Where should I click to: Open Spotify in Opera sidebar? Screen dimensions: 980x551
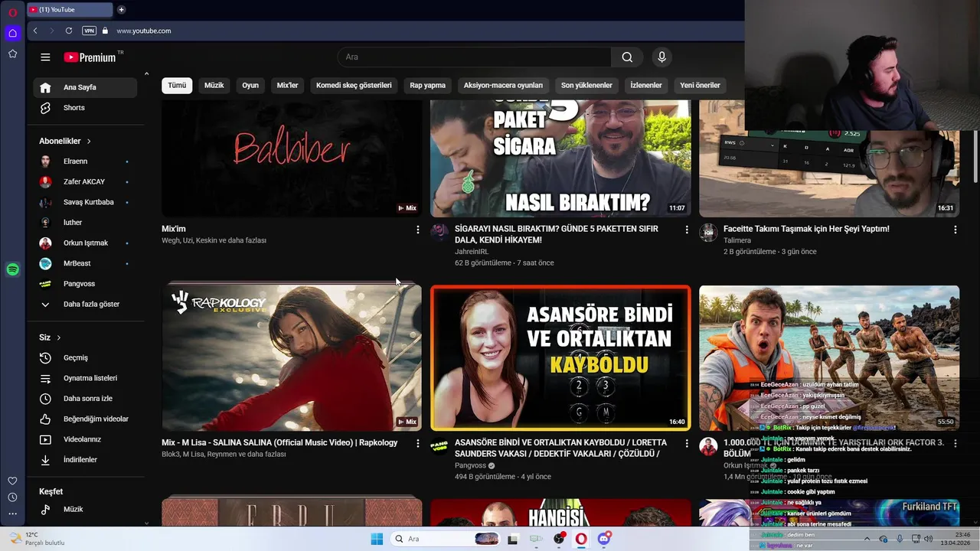click(12, 269)
